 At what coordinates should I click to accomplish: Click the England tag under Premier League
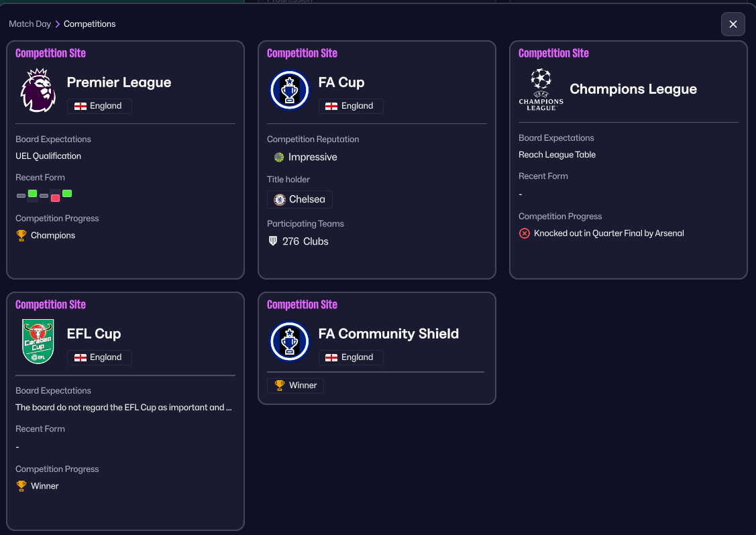[99, 106]
